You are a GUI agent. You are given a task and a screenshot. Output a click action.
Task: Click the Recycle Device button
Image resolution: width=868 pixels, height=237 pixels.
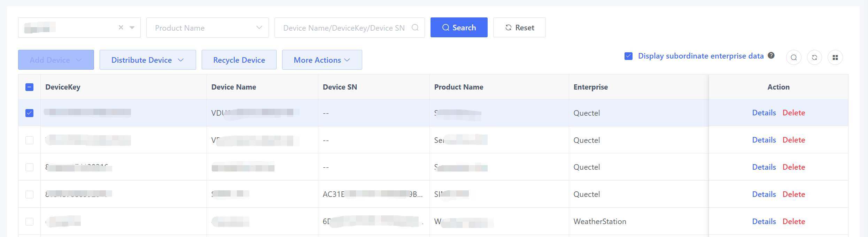point(239,60)
